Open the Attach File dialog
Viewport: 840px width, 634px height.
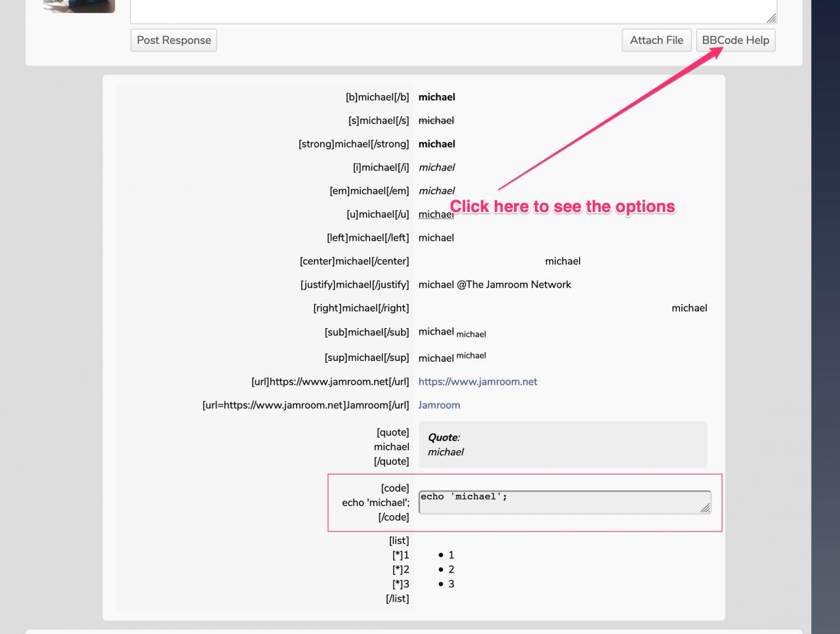pyautogui.click(x=656, y=40)
